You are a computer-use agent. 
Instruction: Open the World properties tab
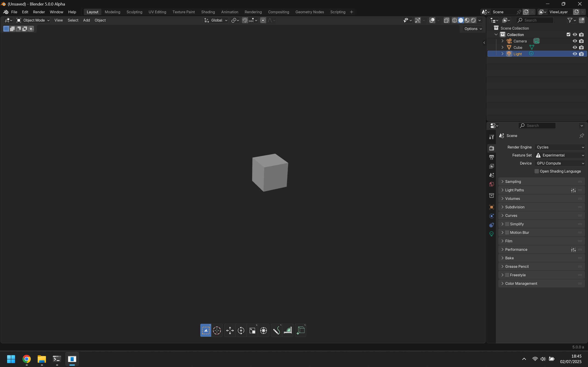(x=491, y=184)
